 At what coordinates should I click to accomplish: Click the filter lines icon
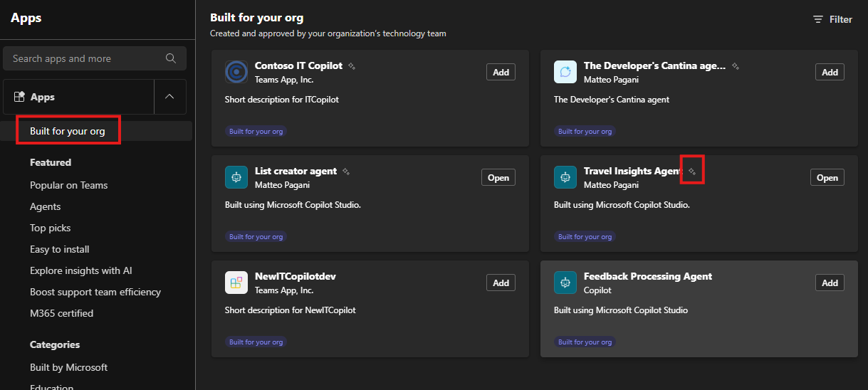point(818,19)
